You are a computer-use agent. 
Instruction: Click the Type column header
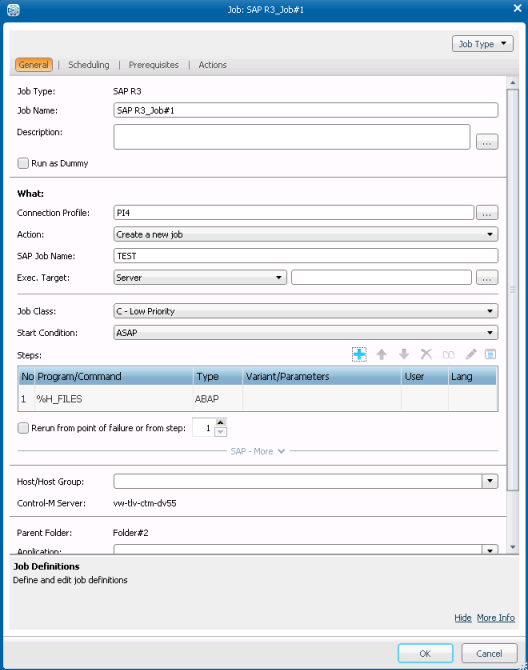pyautogui.click(x=218, y=376)
